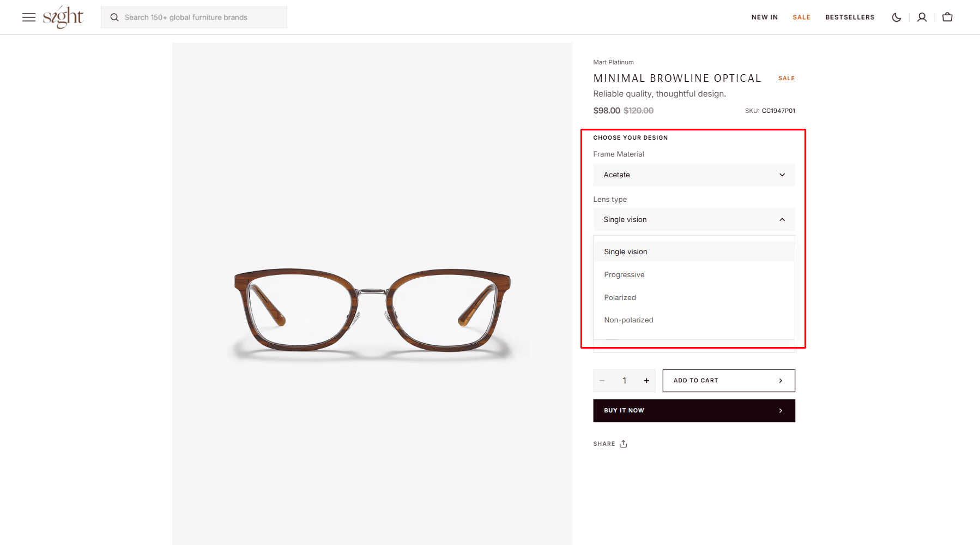The height and width of the screenshot is (545, 980).
Task: Click the share upload icon
Action: pyautogui.click(x=623, y=444)
